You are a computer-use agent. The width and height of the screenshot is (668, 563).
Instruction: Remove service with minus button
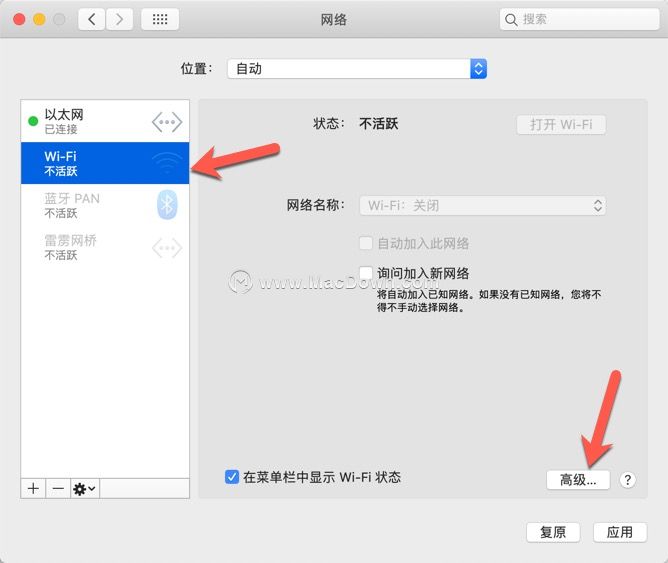point(58,488)
